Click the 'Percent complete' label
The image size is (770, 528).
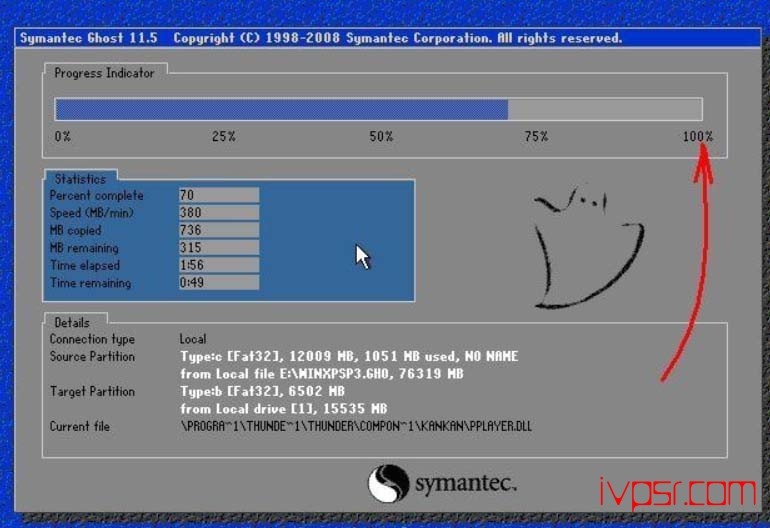click(x=97, y=195)
